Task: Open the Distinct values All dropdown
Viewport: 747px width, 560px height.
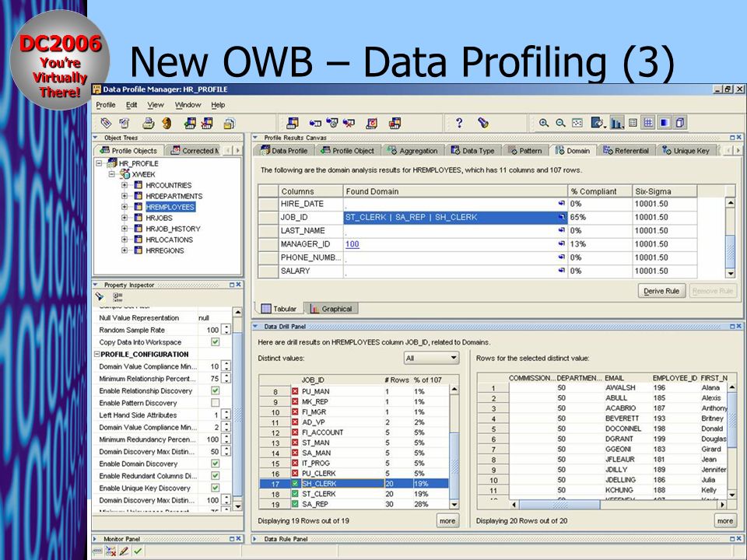Action: pos(431,358)
